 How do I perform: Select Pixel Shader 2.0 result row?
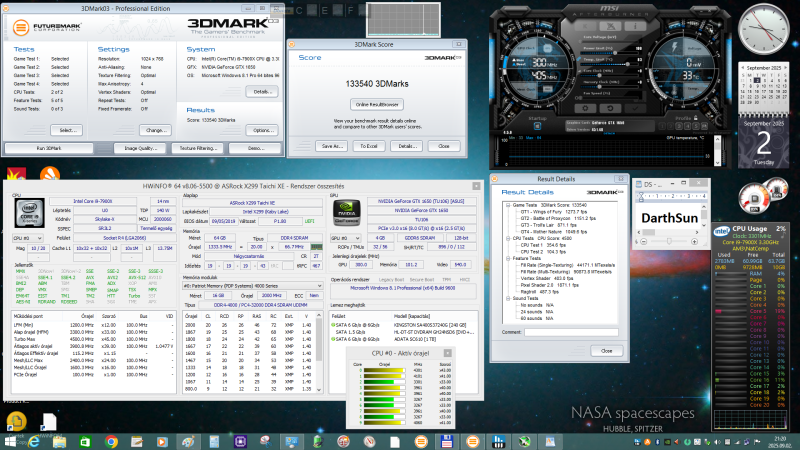tap(549, 285)
